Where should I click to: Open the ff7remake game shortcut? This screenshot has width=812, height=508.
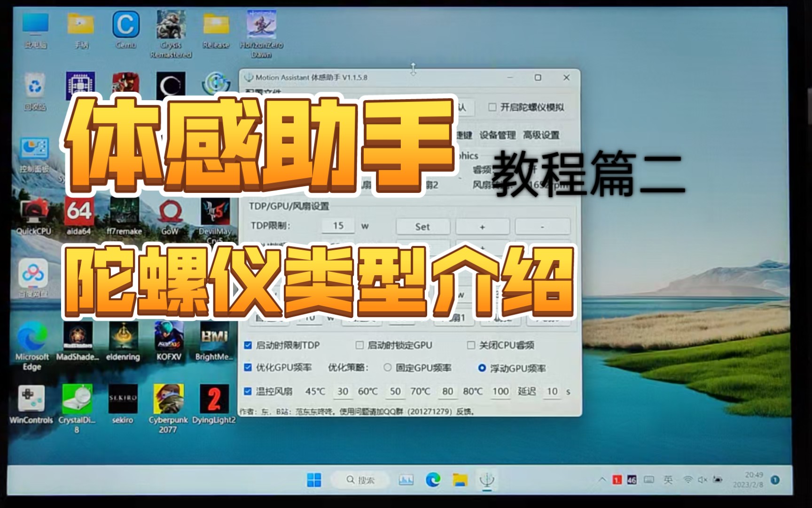124,216
